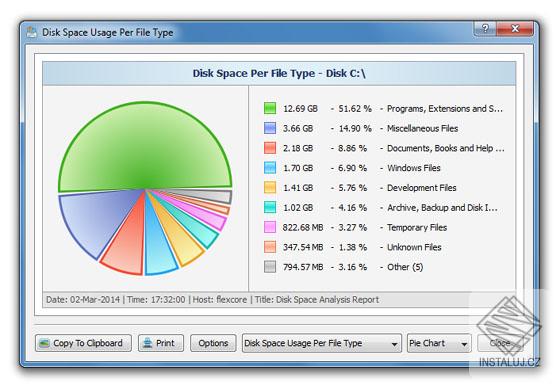This screenshot has height=389, width=560.
Task: Click the red pie slice
Action: point(129,246)
